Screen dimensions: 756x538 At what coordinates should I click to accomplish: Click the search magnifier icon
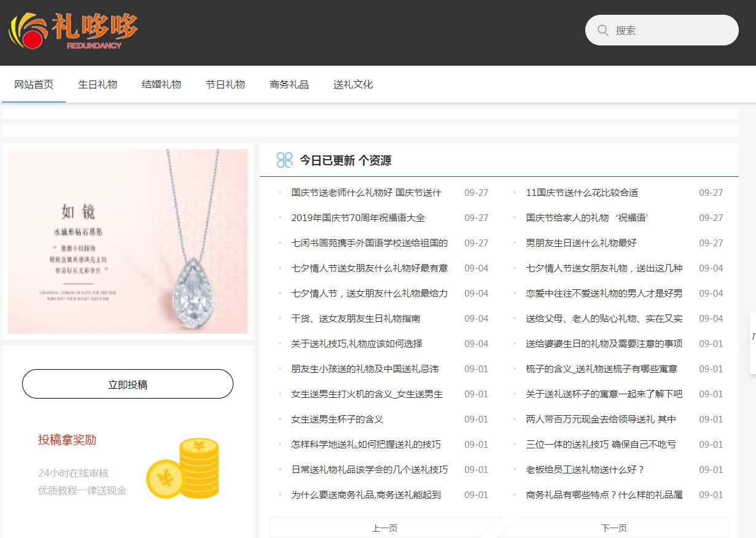(603, 31)
